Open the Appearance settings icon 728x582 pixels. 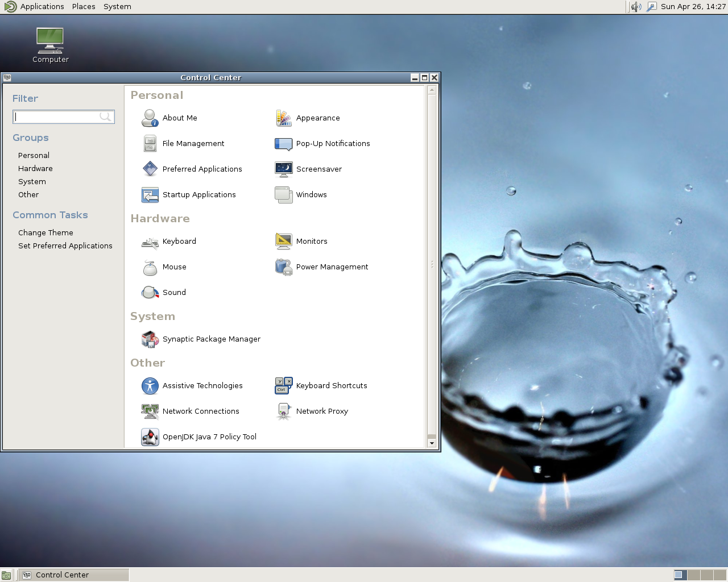[283, 118]
